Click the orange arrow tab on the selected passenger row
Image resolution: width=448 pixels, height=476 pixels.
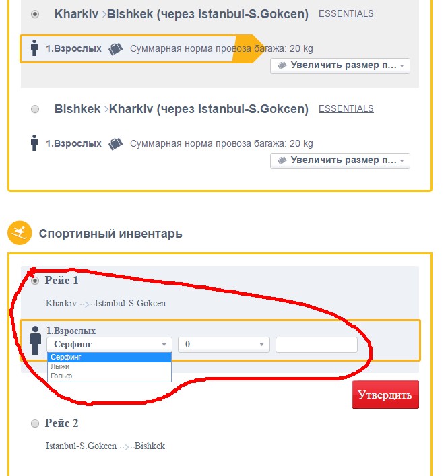pyautogui.click(x=248, y=48)
